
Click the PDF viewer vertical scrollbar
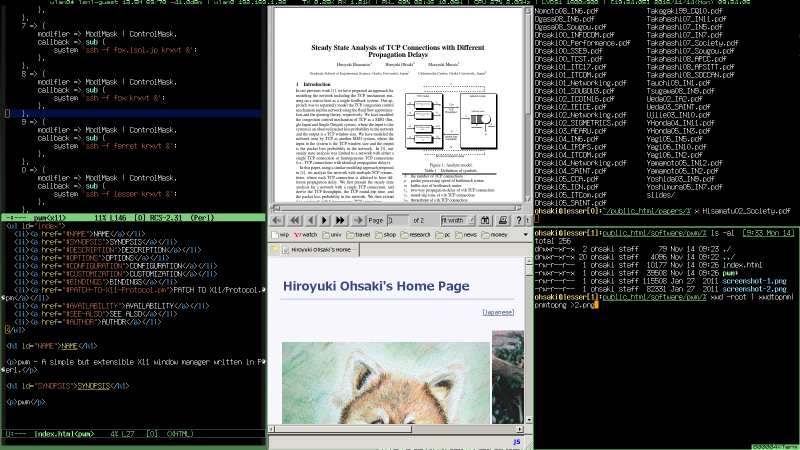point(528,105)
